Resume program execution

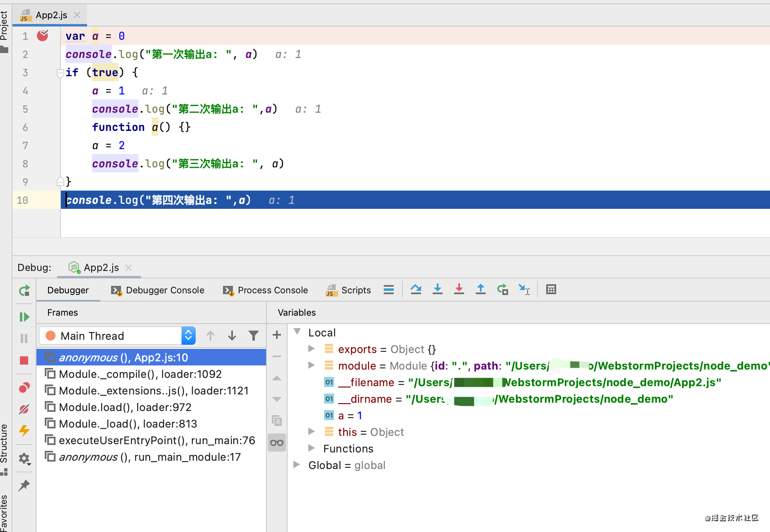[x=24, y=317]
